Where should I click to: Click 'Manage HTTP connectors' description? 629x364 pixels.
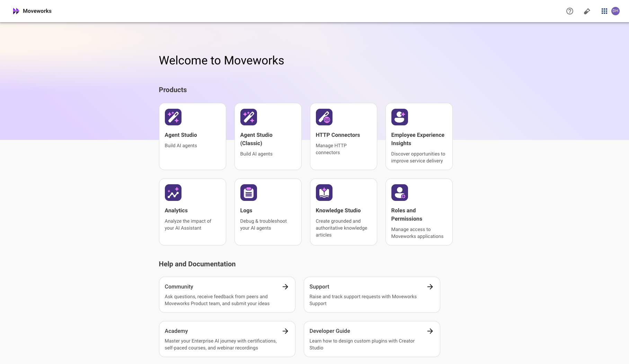[331, 149]
